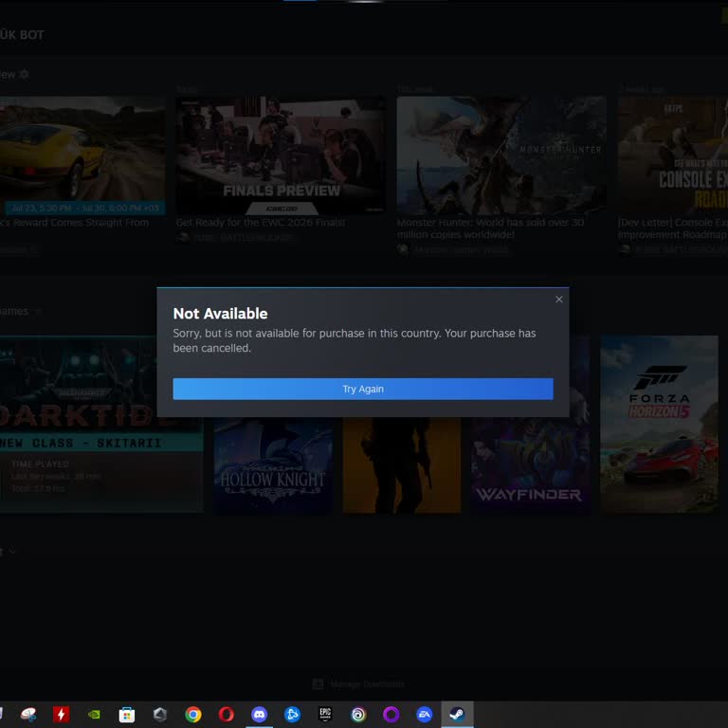728x728 pixels.
Task: Select the Wayfinder game cover
Action: tap(530, 465)
